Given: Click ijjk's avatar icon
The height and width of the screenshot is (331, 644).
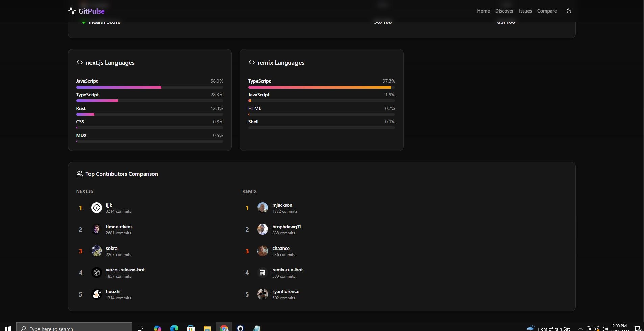Looking at the screenshot, I should coord(97,208).
